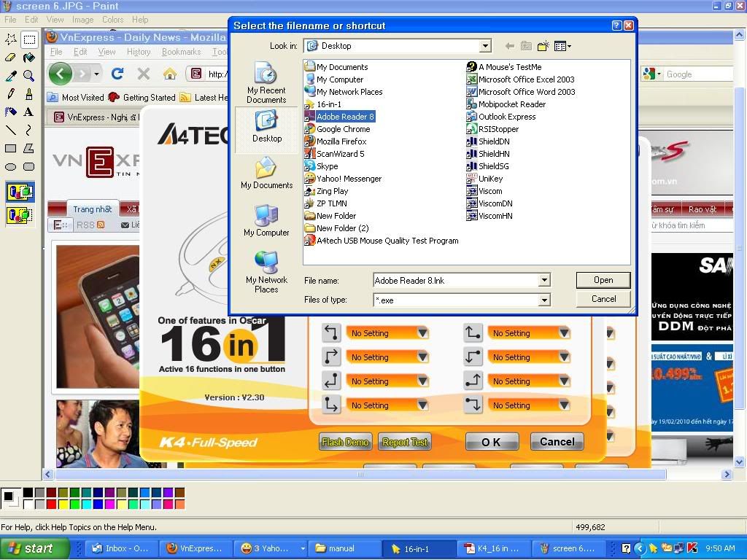Enable opaque selection option in Paint toolbox

pyautogui.click(x=20, y=192)
